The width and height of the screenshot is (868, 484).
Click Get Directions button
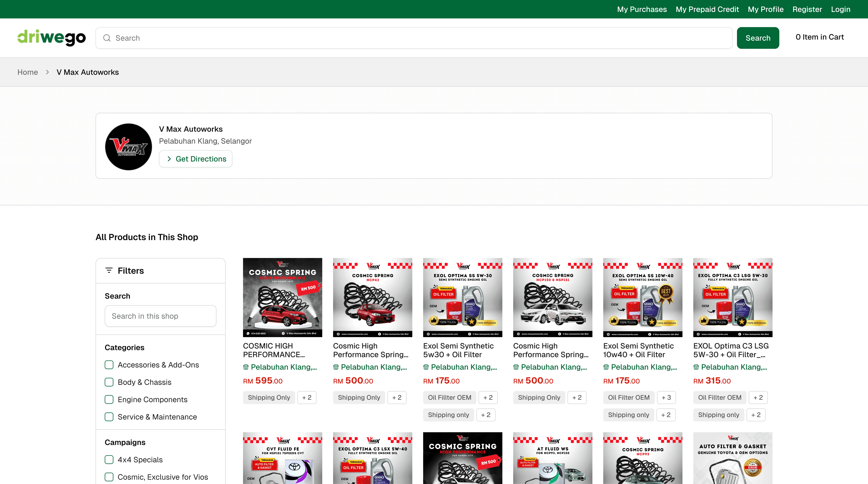point(196,159)
